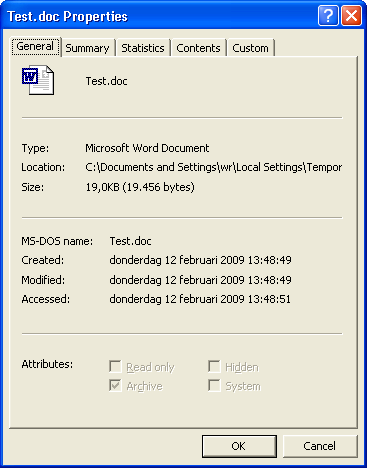Click the 'Attributes:' label
Viewport: 367px width, 468px height.
tap(47, 364)
